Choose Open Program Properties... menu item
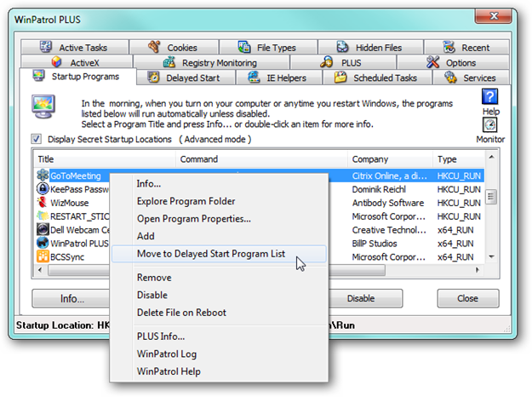The image size is (532, 397). pos(219,219)
